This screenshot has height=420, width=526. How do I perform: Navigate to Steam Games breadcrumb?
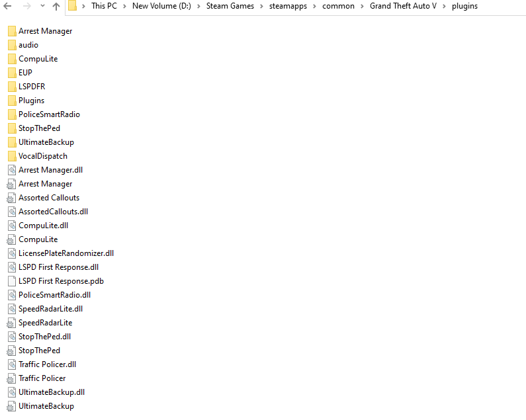(x=230, y=6)
